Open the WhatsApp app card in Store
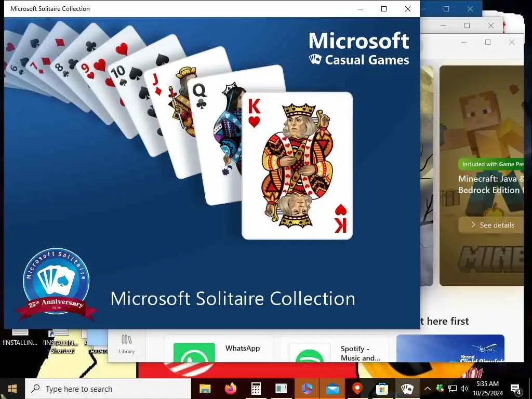532x399 pixels. click(x=219, y=349)
